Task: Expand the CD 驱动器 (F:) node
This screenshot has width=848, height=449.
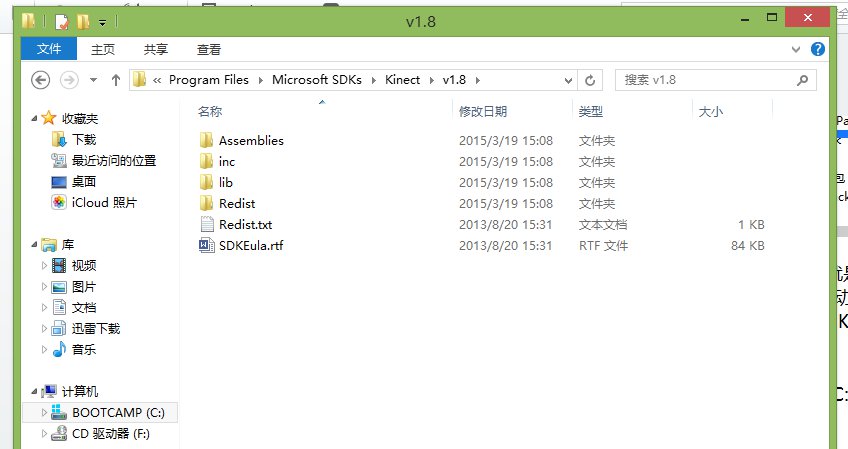Action: [x=44, y=434]
